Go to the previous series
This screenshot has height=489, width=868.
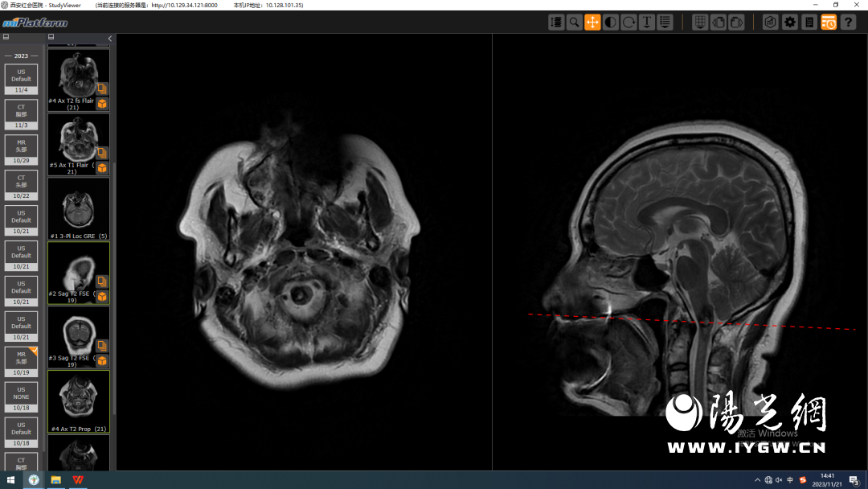point(718,23)
